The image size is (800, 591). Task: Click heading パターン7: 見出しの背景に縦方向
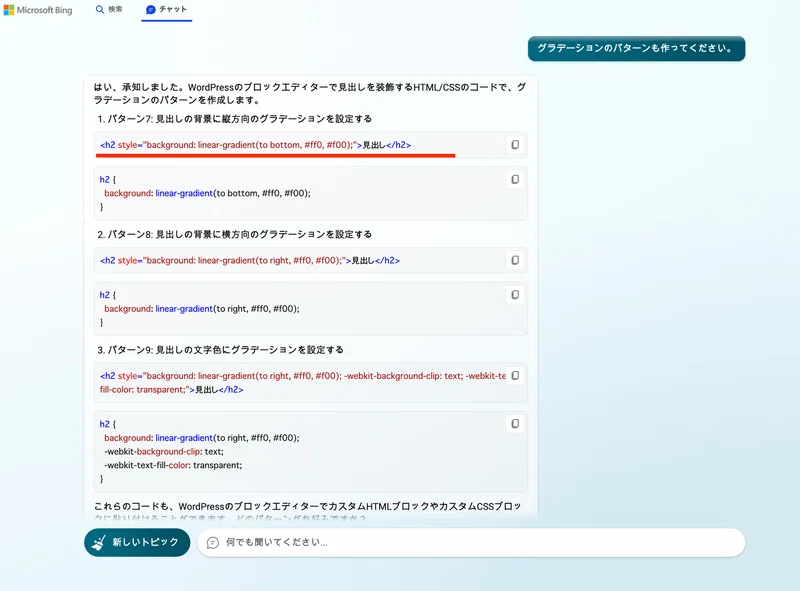(235, 119)
